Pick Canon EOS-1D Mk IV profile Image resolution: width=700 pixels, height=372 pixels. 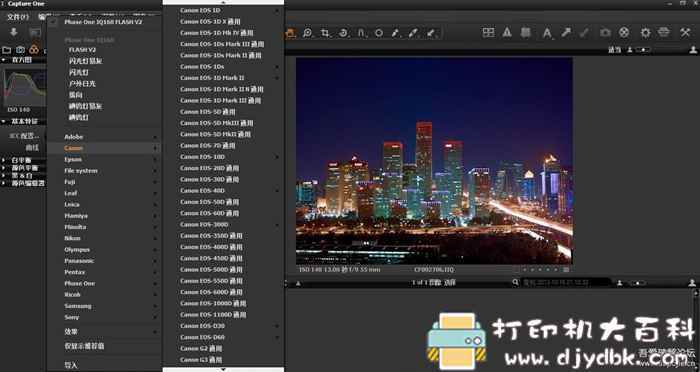pos(217,33)
